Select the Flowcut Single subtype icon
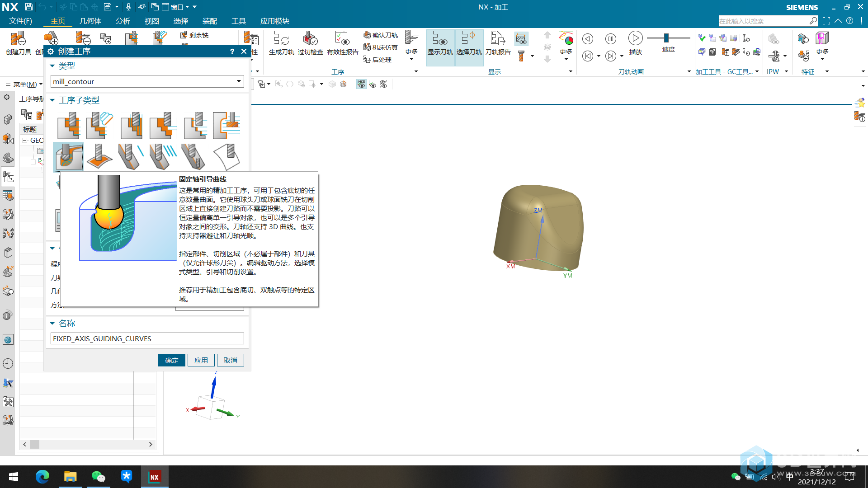Screen dimensions: 868x488 pos(131,157)
